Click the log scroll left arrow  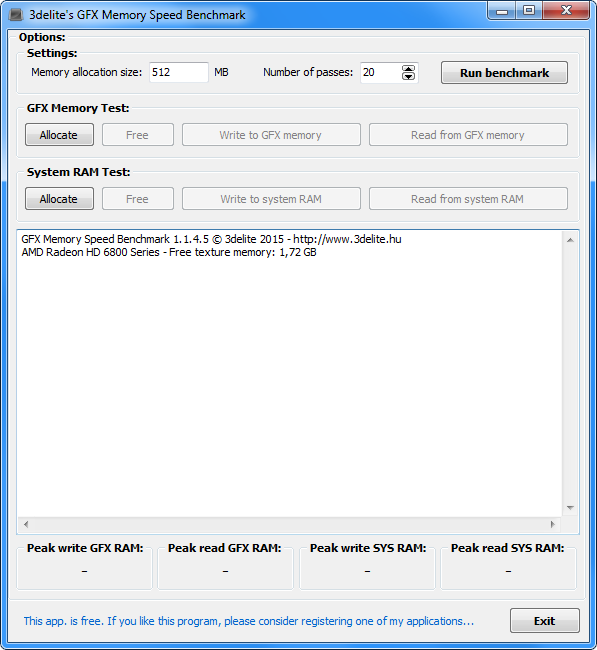pos(26,524)
